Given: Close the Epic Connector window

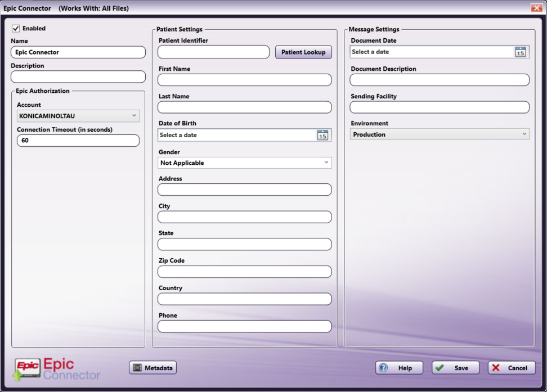Looking at the screenshot, I should click(x=536, y=8).
